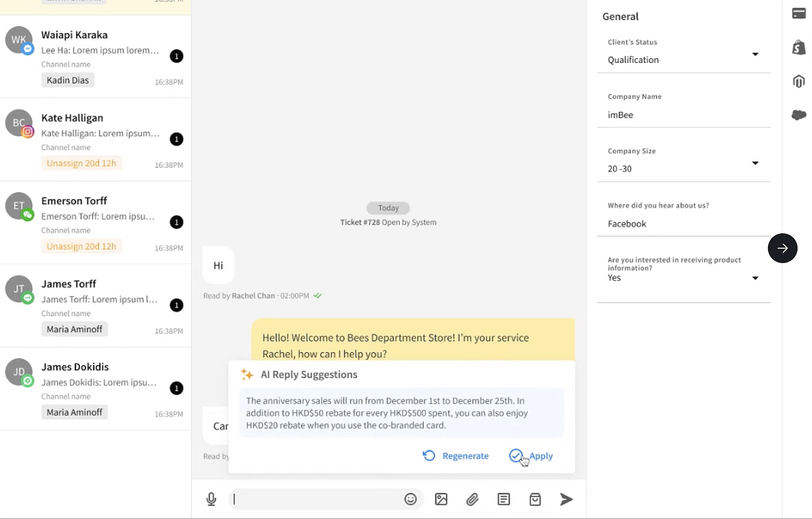
Task: Click the round black arrow button
Action: 782,248
